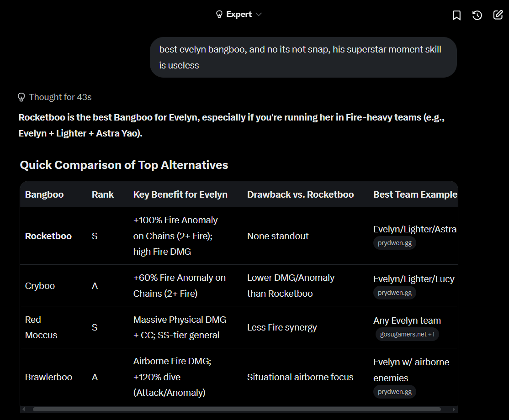Click '+60% Fire Anomaly on Chains' cell
This screenshot has width=509, height=420.
(x=179, y=286)
